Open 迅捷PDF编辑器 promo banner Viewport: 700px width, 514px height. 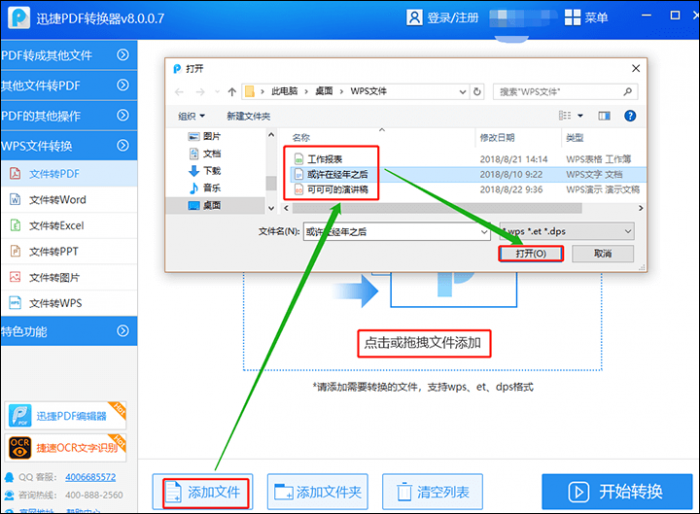click(x=66, y=416)
